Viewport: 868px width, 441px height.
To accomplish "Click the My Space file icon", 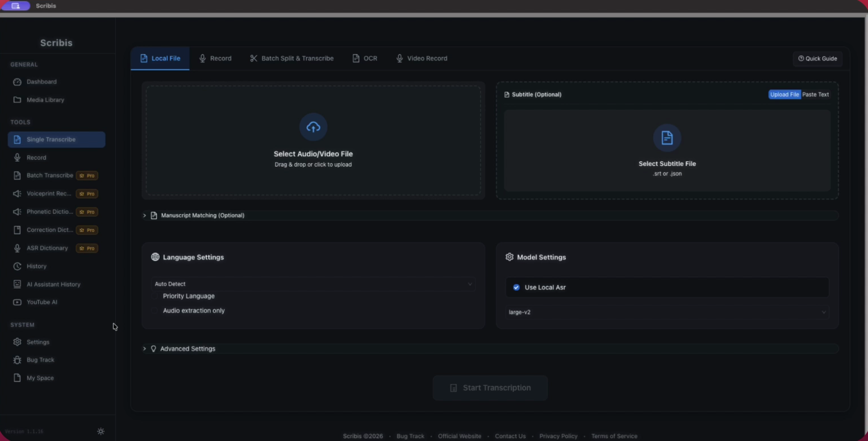I will 17,378.
